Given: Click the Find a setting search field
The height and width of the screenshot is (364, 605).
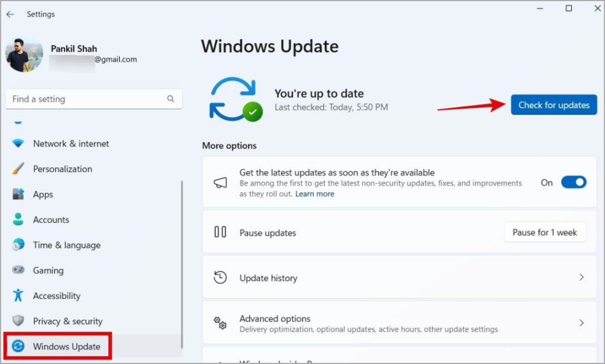Looking at the screenshot, I should (x=94, y=99).
